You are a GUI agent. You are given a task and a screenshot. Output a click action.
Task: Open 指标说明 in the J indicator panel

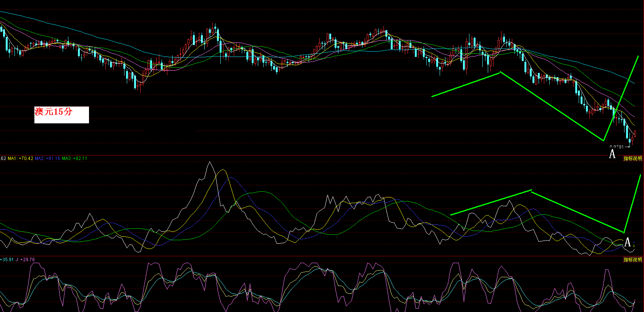click(x=633, y=260)
